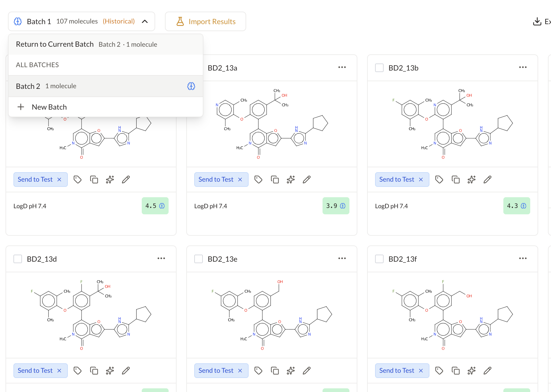This screenshot has width=551, height=392.
Task: Click the pencil edit icon on BD2_13d card
Action: (x=126, y=371)
